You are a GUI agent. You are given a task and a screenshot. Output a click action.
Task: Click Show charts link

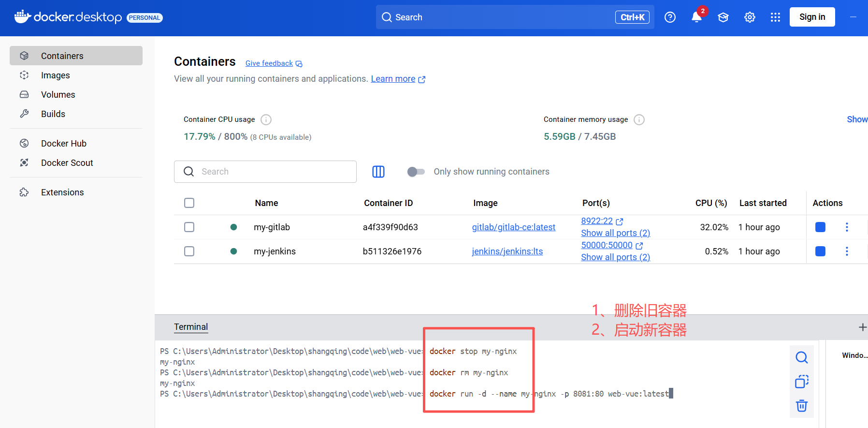(857, 119)
